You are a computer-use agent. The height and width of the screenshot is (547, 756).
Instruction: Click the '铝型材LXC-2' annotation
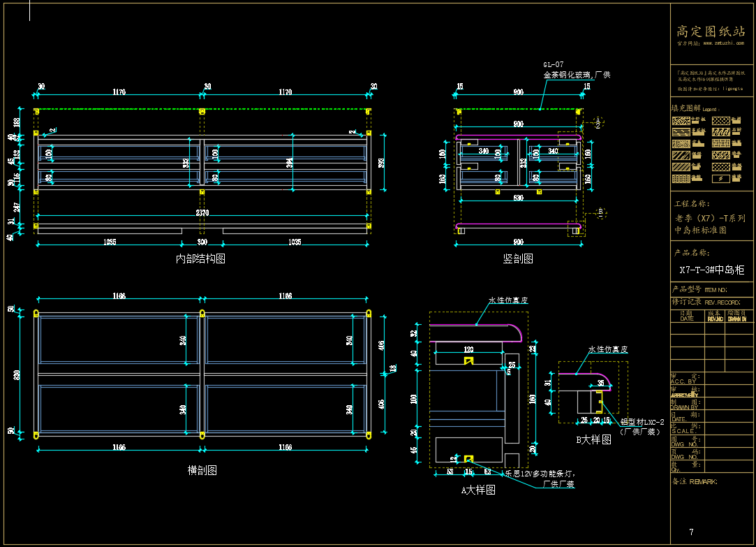tap(642, 422)
